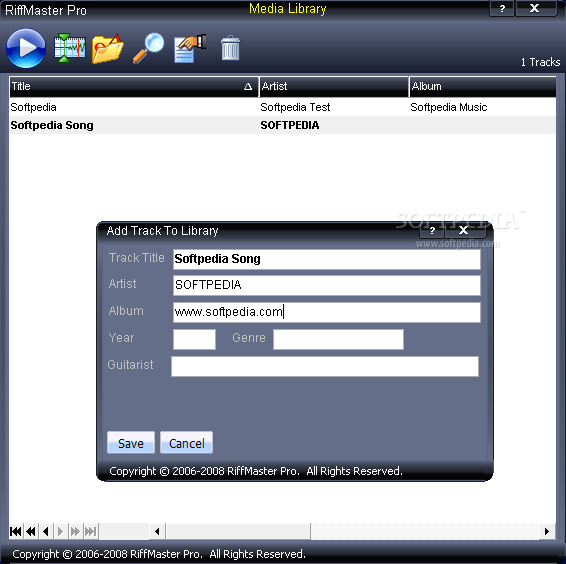Image resolution: width=566 pixels, height=564 pixels.
Task: Sort by the Album column header
Action: (482, 87)
